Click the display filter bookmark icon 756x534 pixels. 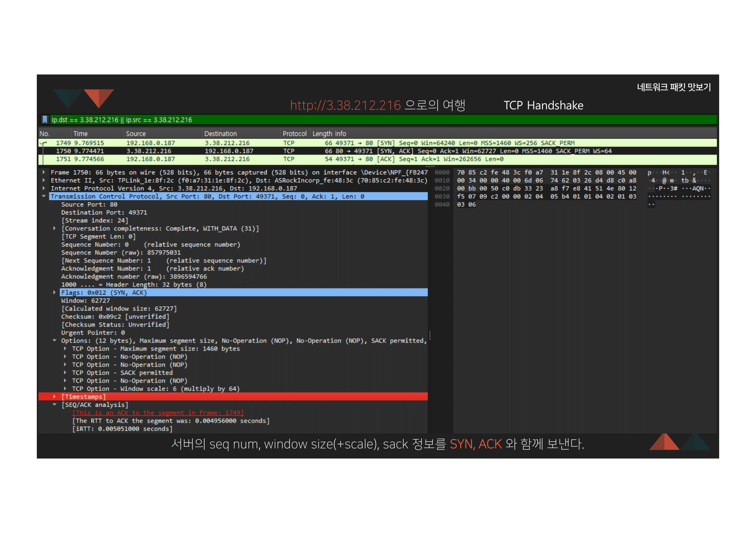[x=45, y=120]
